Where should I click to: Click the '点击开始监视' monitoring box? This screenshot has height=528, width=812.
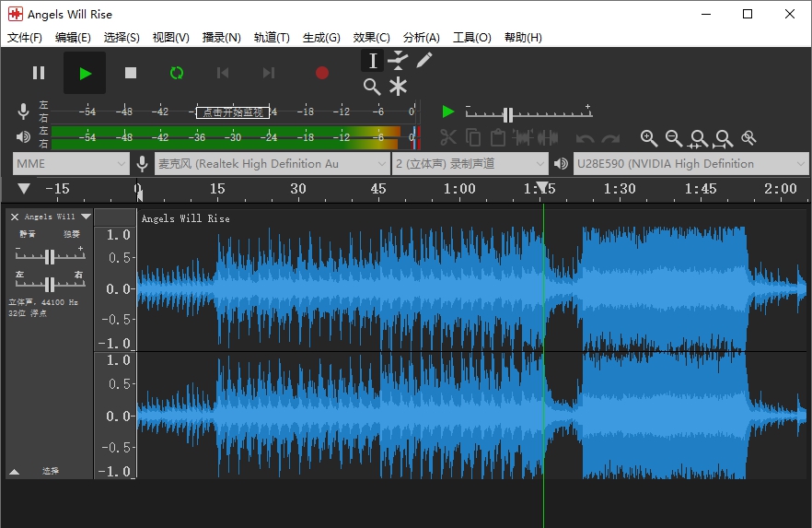(x=233, y=111)
